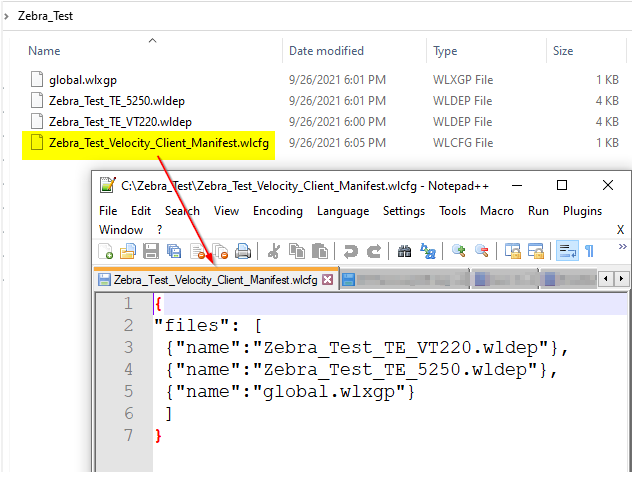Image resolution: width=632 pixels, height=478 pixels.
Task: Click the Print icon
Action: [x=243, y=251]
